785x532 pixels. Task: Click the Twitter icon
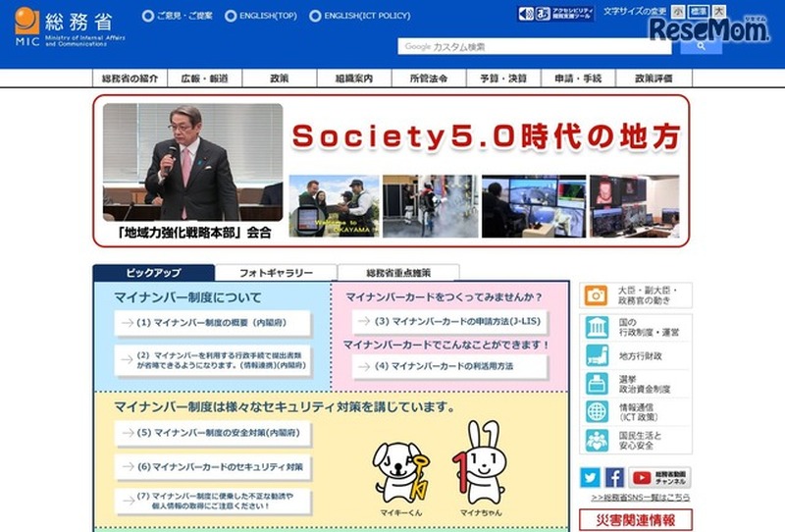click(590, 478)
